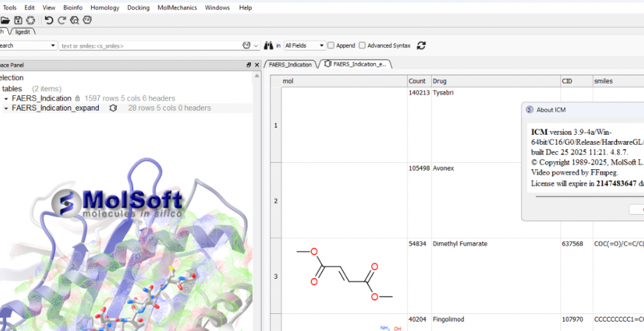Click the open file folder icon
The height and width of the screenshot is (331, 644).
pyautogui.click(x=5, y=20)
